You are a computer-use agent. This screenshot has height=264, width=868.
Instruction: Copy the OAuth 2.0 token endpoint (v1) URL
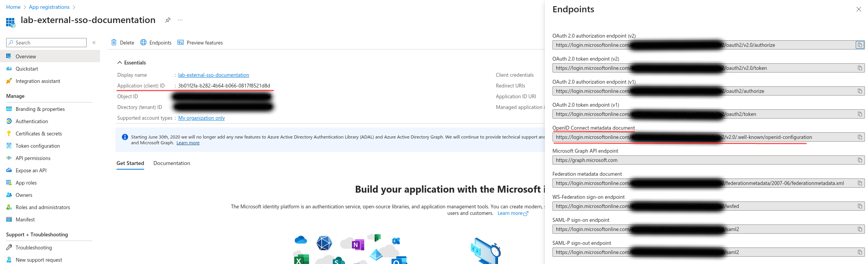coord(860,114)
